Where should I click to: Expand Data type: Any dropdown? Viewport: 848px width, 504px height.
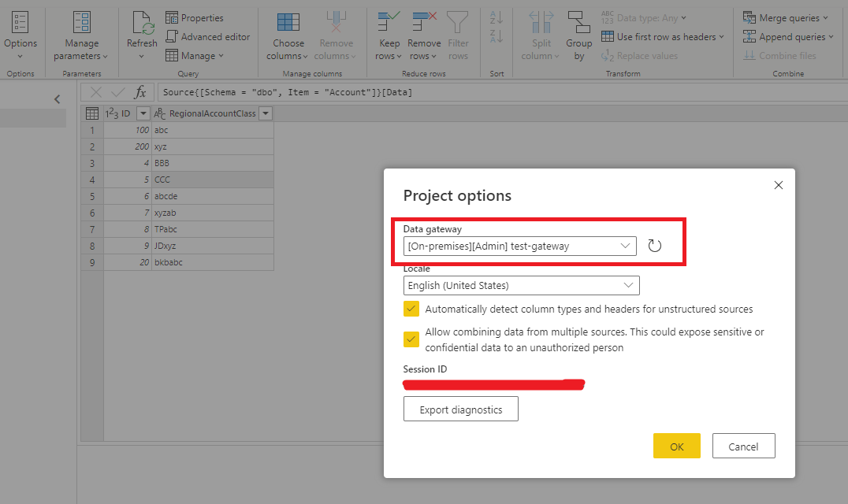pyautogui.click(x=644, y=18)
